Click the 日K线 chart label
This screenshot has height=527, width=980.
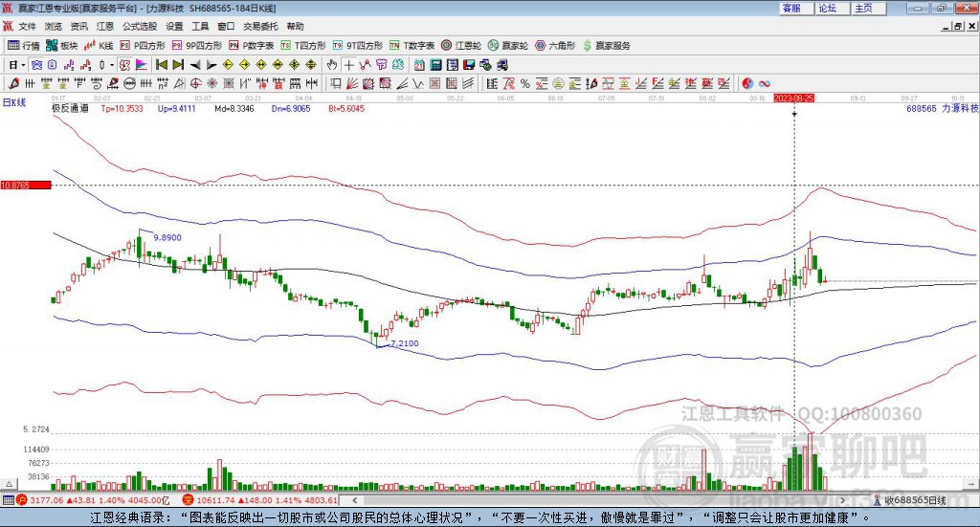pos(14,102)
